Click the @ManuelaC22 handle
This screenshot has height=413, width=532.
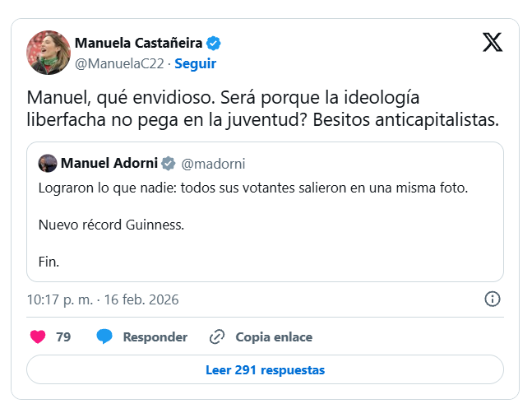click(118, 63)
